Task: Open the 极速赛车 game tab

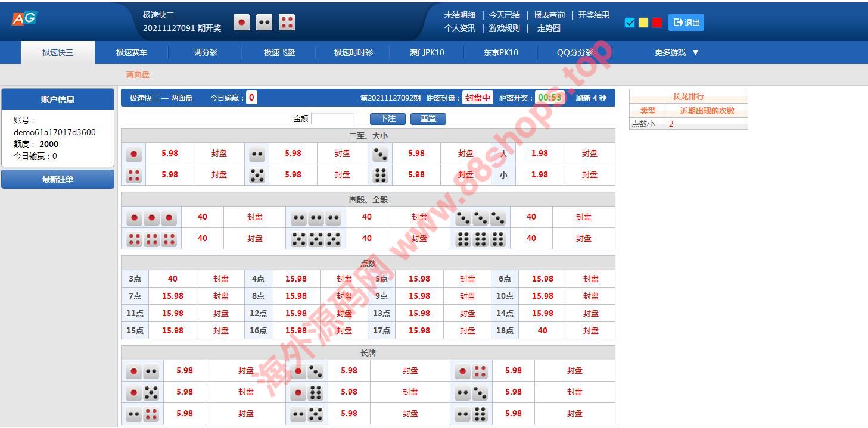Action: point(131,52)
